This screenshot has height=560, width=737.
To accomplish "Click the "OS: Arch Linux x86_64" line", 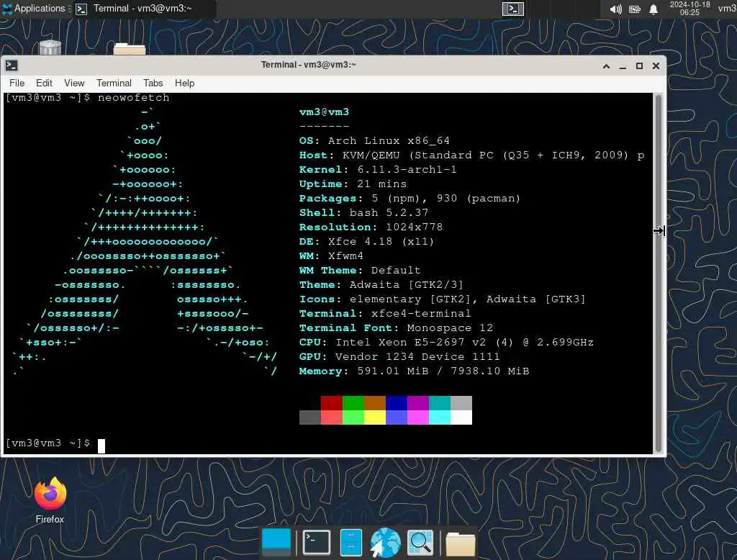I will click(374, 140).
